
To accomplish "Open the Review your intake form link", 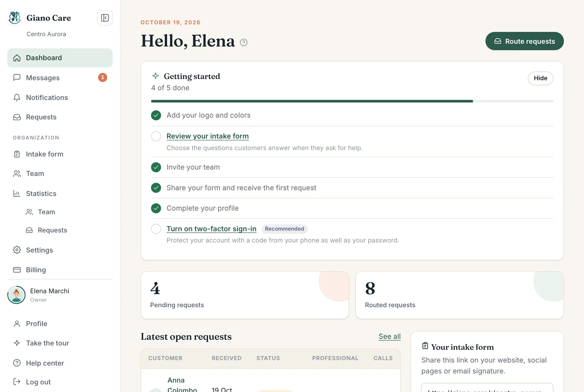I will [x=207, y=136].
